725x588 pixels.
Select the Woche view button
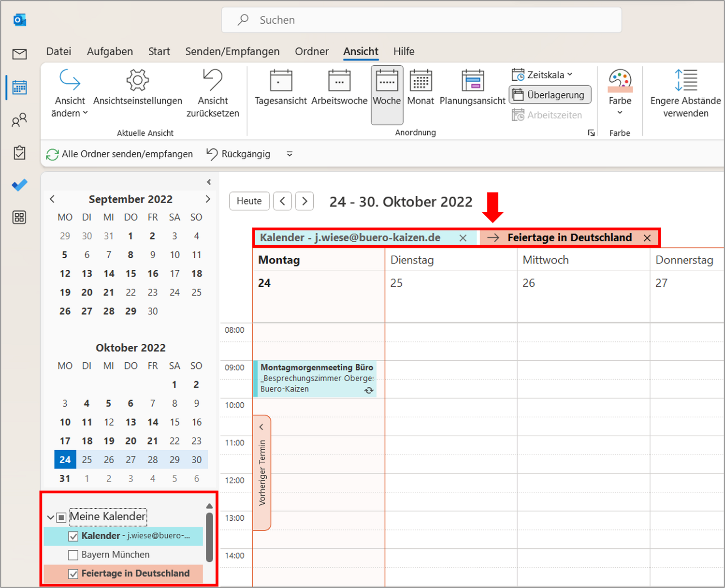387,95
